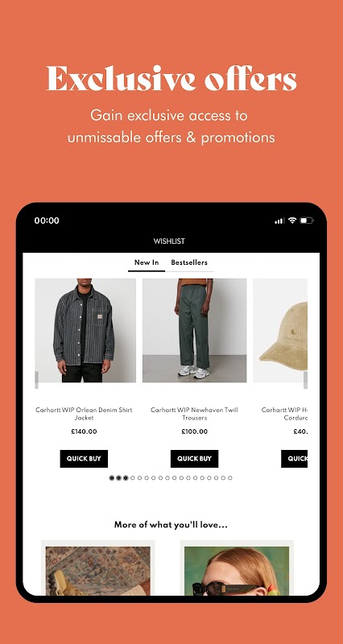This screenshot has height=644, width=343.
Task: Open the New In tab
Action: [x=147, y=262]
